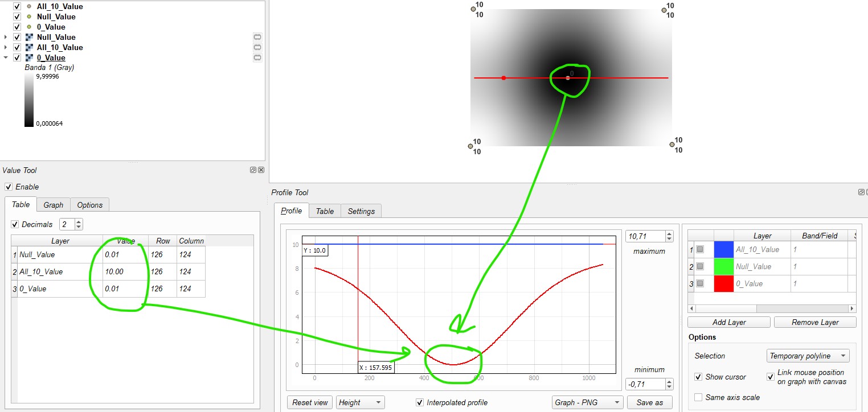Viewport: 868px width, 412px height.
Task: Click the float panel icon on Value Tool titlebar
Action: [x=252, y=170]
